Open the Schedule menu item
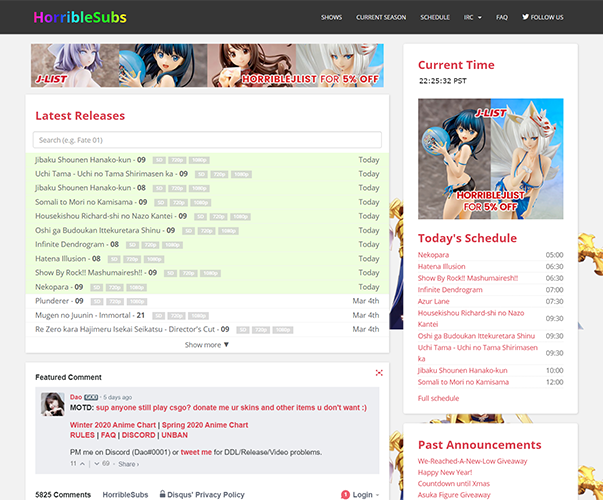603x500 pixels. pyautogui.click(x=435, y=17)
